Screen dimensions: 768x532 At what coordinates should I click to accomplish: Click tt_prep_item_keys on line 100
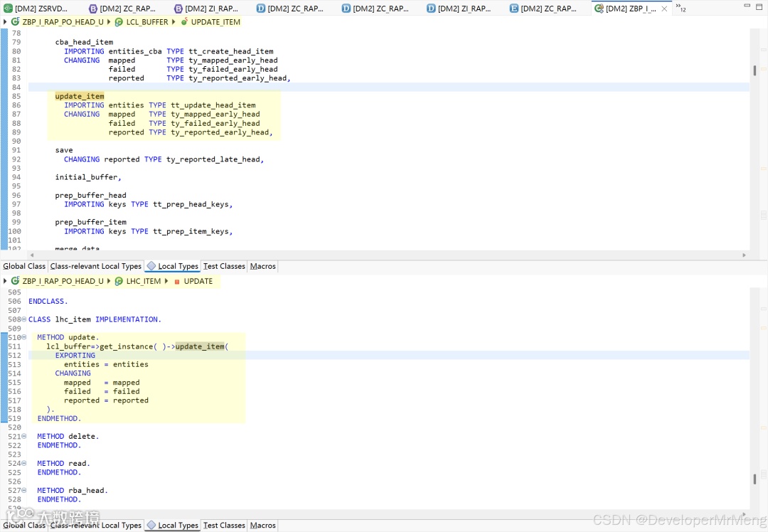point(191,232)
